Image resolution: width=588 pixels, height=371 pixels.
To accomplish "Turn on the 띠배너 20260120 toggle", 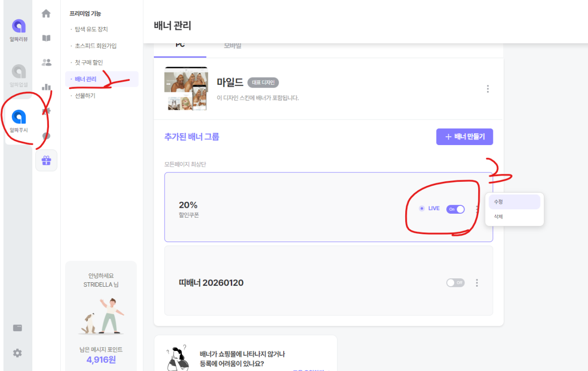I will pyautogui.click(x=455, y=283).
